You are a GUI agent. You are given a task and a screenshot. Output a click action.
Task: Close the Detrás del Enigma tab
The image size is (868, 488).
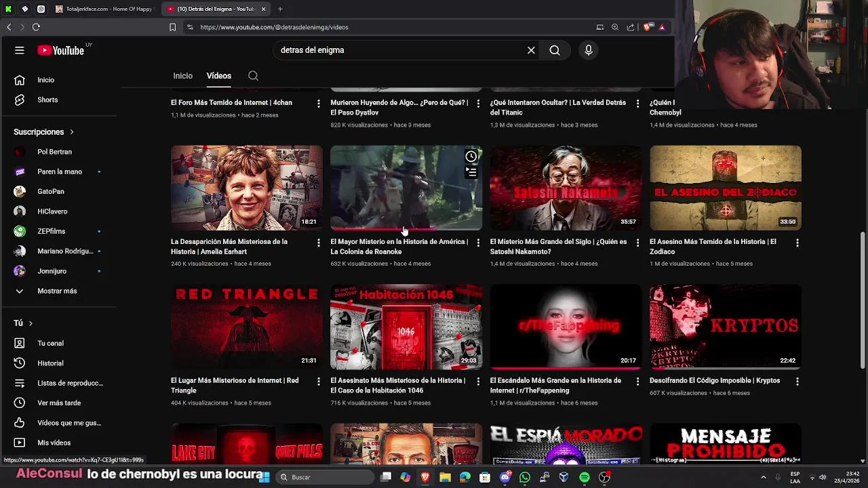264,9
